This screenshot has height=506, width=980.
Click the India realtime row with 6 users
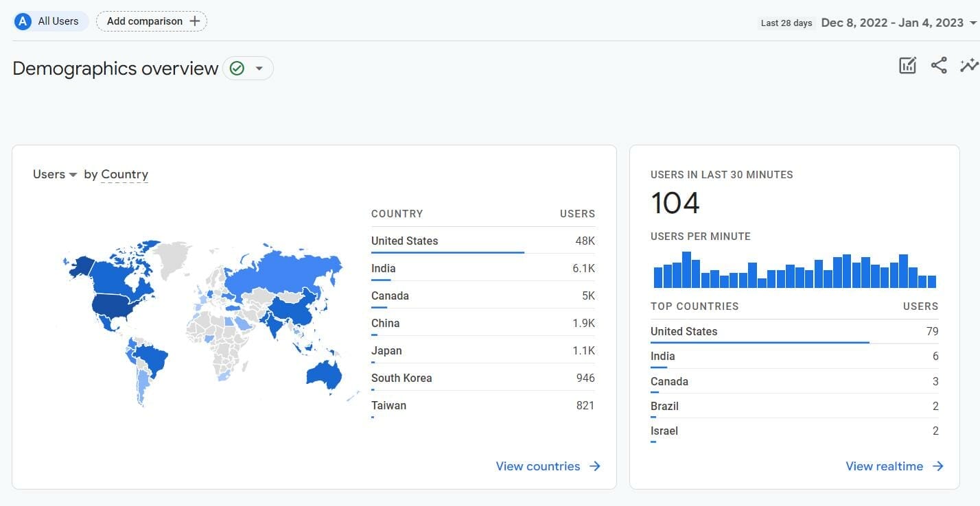[794, 356]
